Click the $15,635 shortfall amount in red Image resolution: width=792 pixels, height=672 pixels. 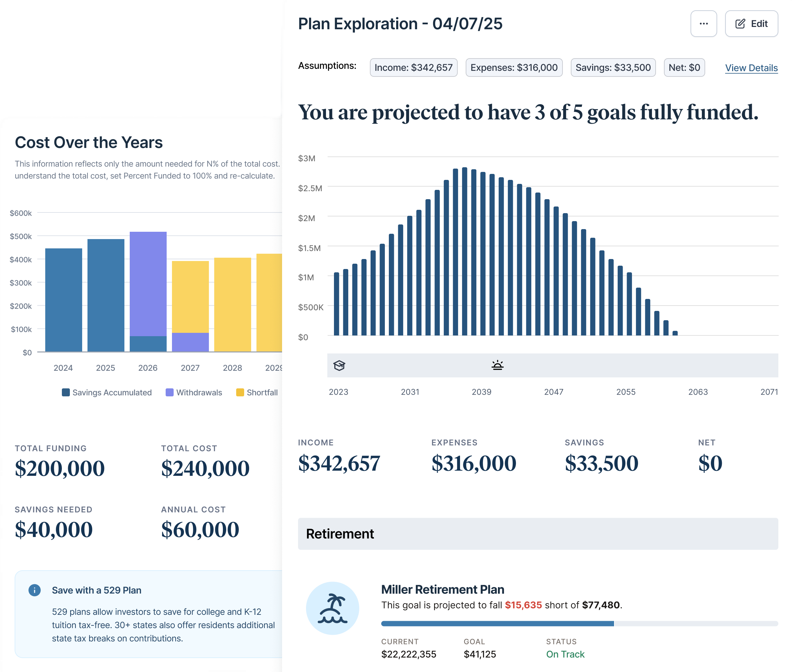[523, 605]
